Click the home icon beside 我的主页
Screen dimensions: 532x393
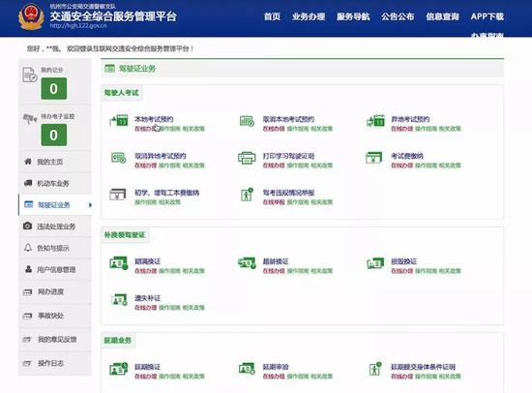coord(28,162)
